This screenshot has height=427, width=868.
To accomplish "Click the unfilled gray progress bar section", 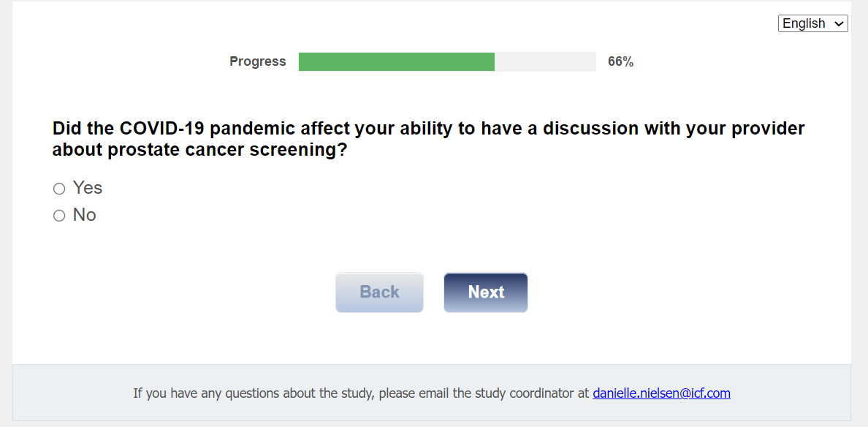I will coord(545,62).
